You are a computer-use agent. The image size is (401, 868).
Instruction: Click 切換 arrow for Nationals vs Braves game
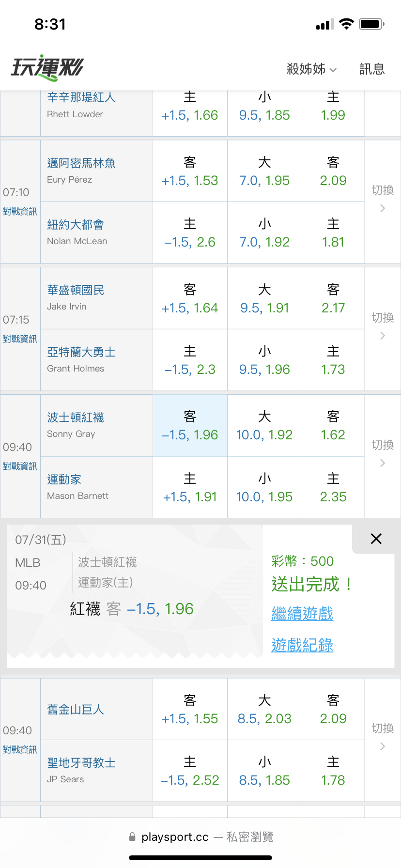[383, 326]
